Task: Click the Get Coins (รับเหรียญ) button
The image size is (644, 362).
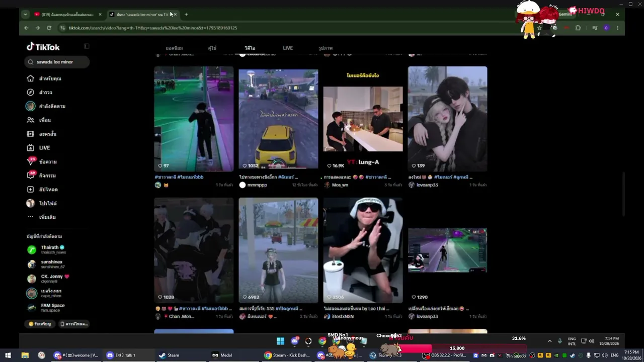Action: pyautogui.click(x=40, y=324)
